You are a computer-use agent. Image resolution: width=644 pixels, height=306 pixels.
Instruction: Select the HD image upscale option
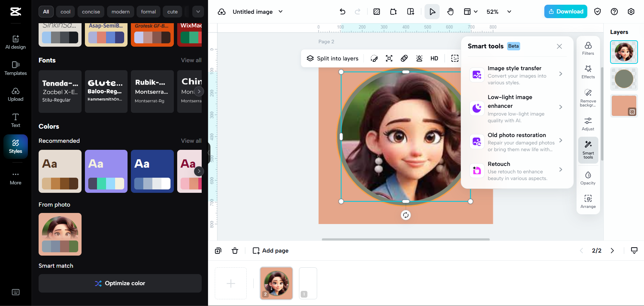pyautogui.click(x=434, y=58)
